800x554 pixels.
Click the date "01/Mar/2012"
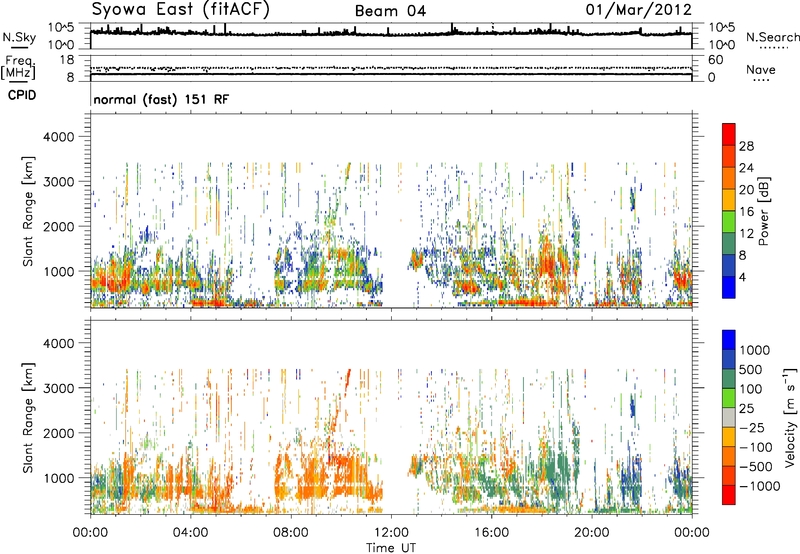click(x=638, y=10)
